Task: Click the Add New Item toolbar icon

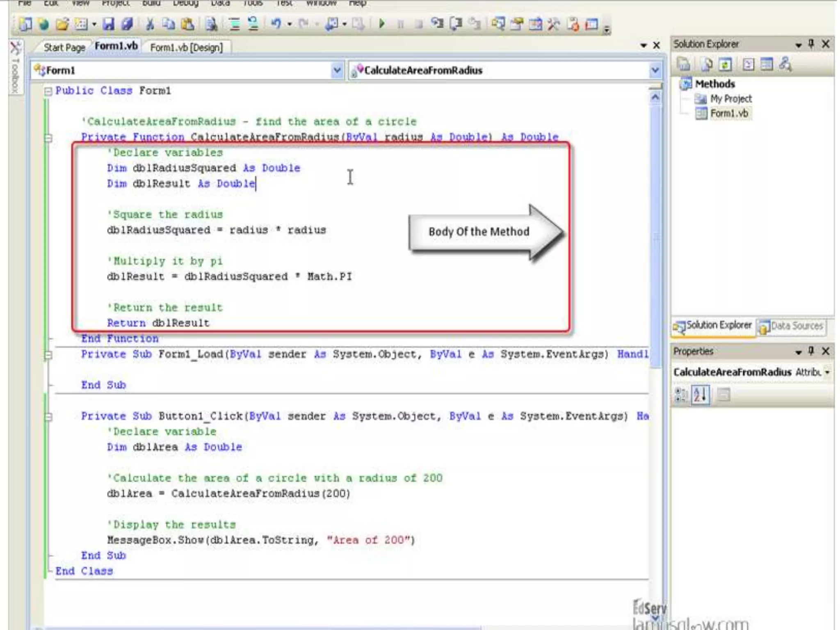Action: pyautogui.click(x=81, y=25)
